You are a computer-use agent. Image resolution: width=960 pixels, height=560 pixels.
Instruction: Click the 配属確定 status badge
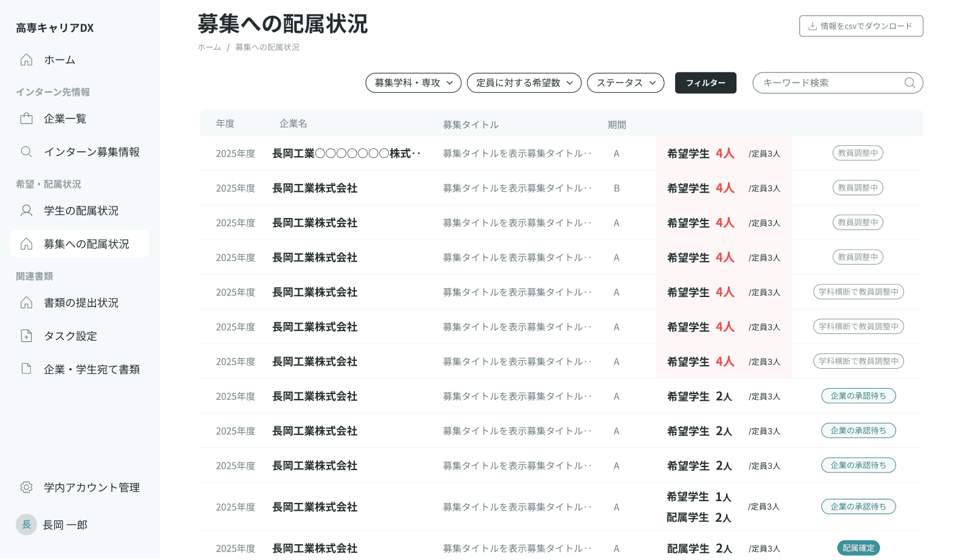click(x=858, y=548)
